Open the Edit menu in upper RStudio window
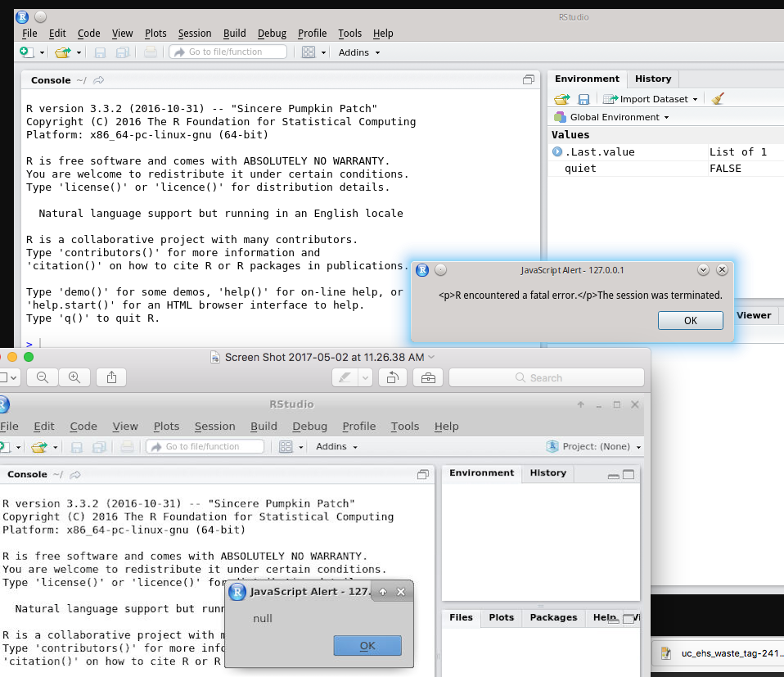 coord(57,33)
